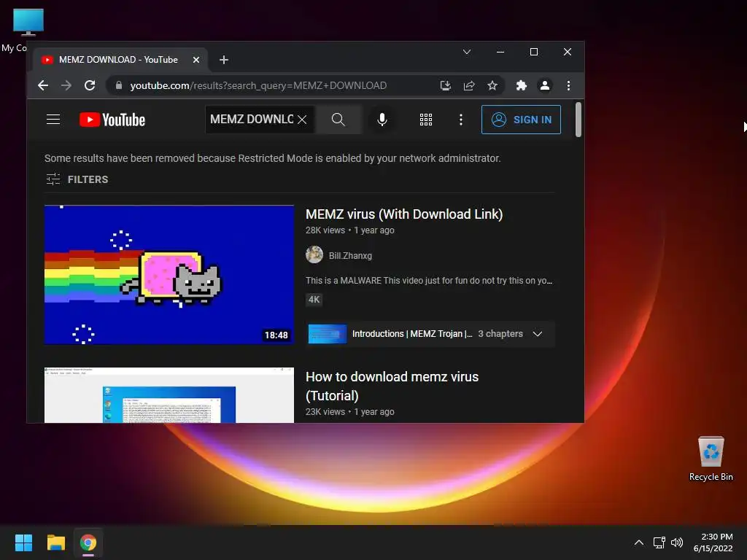The height and width of the screenshot is (560, 747).
Task: Open File Explorer from the taskbar
Action: pos(55,542)
